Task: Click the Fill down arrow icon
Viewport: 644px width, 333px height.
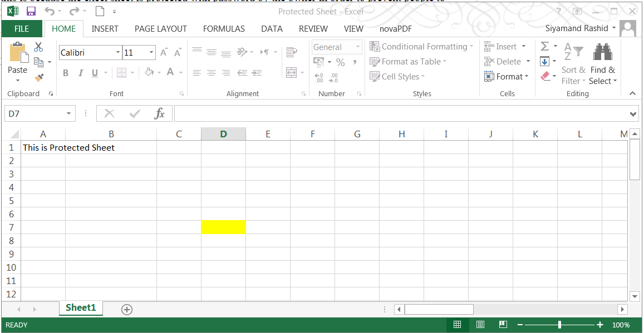Action: pyautogui.click(x=544, y=61)
